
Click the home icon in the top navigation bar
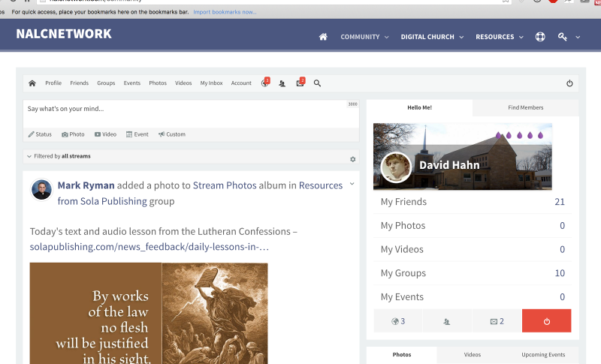[323, 37]
